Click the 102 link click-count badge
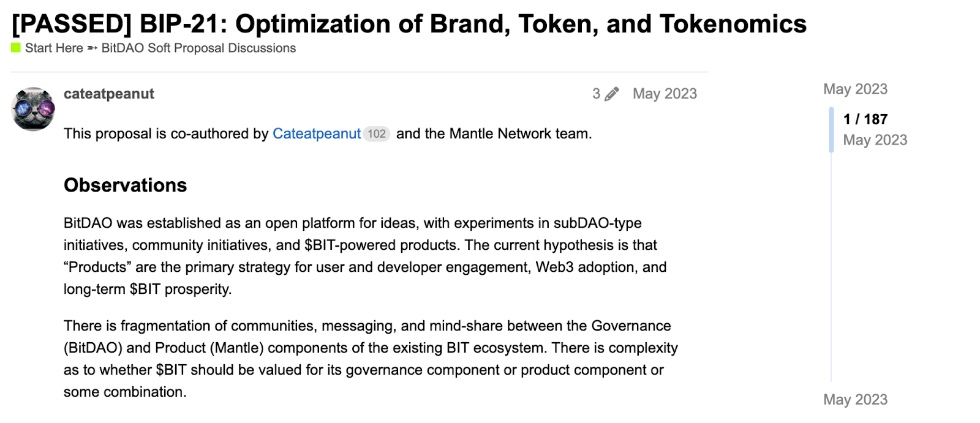 377,133
